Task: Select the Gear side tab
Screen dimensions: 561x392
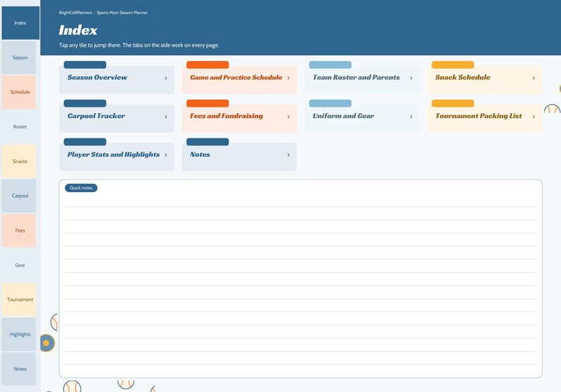Action: 19,265
